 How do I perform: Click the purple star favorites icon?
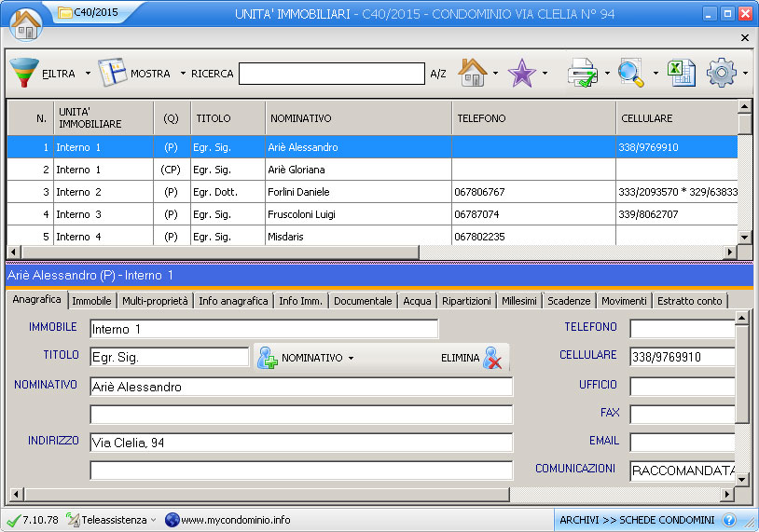pyautogui.click(x=522, y=73)
